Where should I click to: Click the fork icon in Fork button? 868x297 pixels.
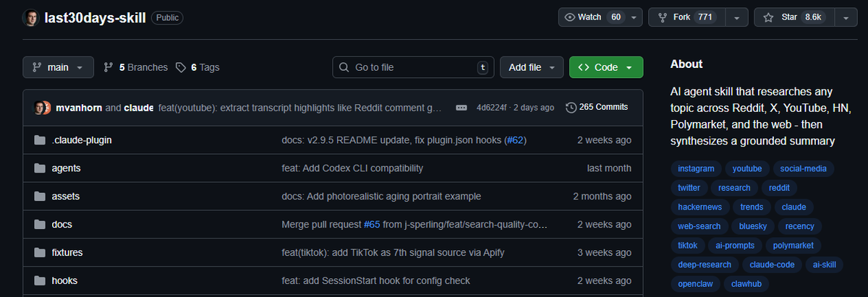pyautogui.click(x=662, y=17)
